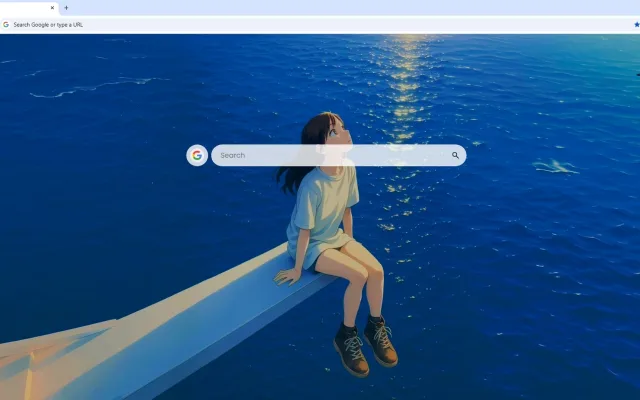This screenshot has width=640, height=400.
Task: Open a new tab with plus button
Action: (x=66, y=8)
